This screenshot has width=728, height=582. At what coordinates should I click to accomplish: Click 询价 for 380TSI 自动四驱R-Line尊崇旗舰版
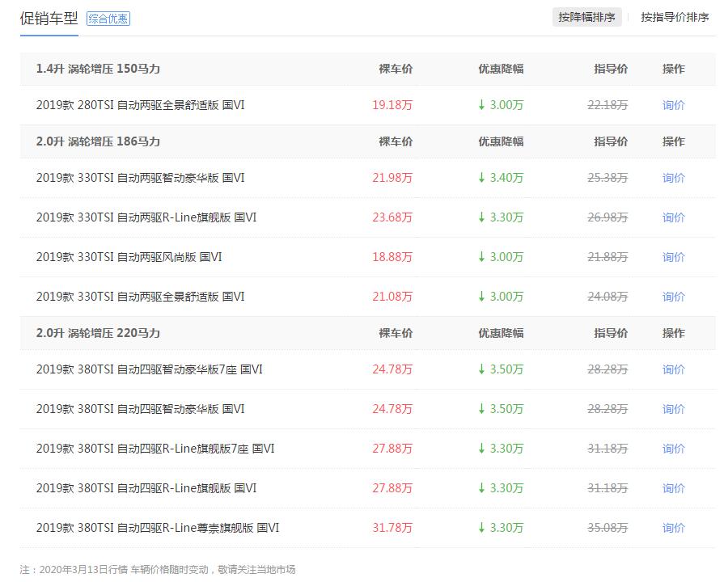click(673, 528)
